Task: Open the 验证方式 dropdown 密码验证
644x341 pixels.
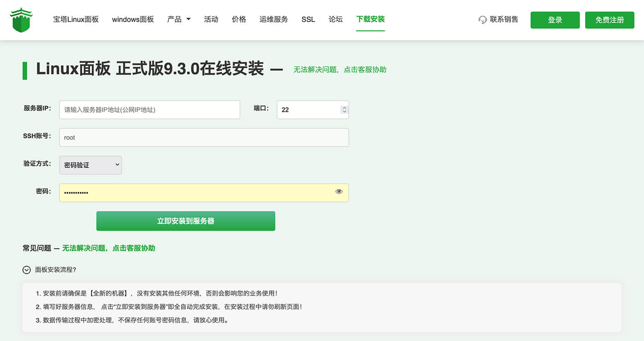Action: [91, 165]
